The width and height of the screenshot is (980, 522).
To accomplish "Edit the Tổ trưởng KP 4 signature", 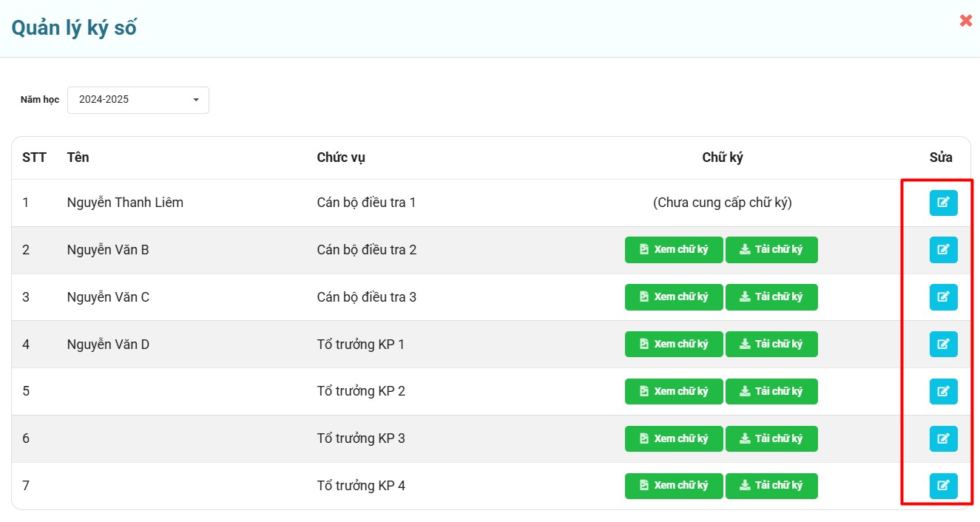I will (943, 486).
